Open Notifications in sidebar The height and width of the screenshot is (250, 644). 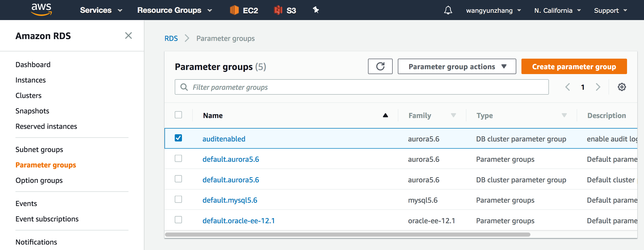click(x=36, y=242)
